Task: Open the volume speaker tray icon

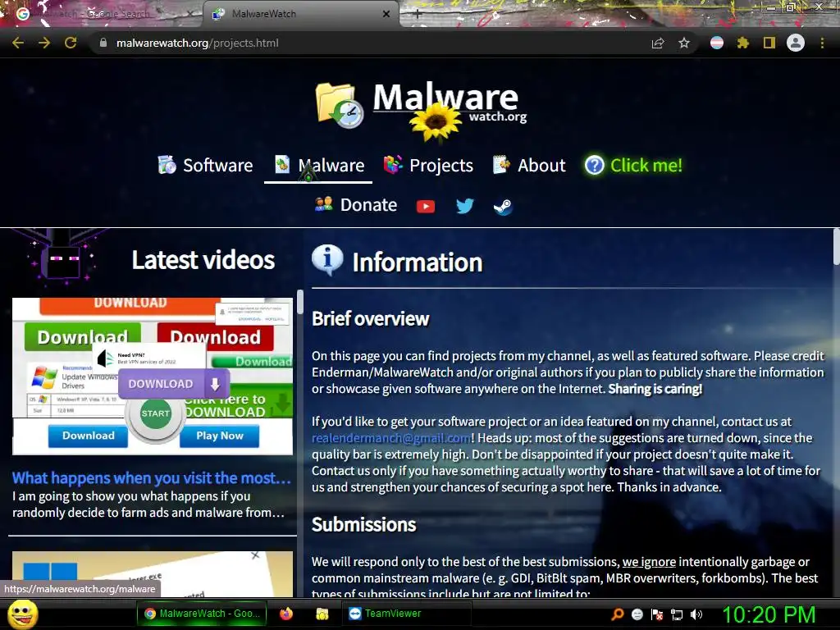Action: (696, 614)
